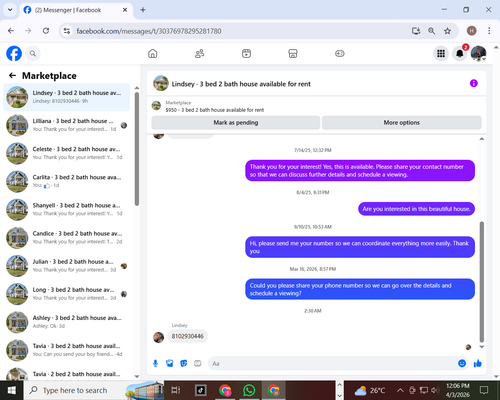
Task: Open Task View on the taskbar
Action: point(176,390)
